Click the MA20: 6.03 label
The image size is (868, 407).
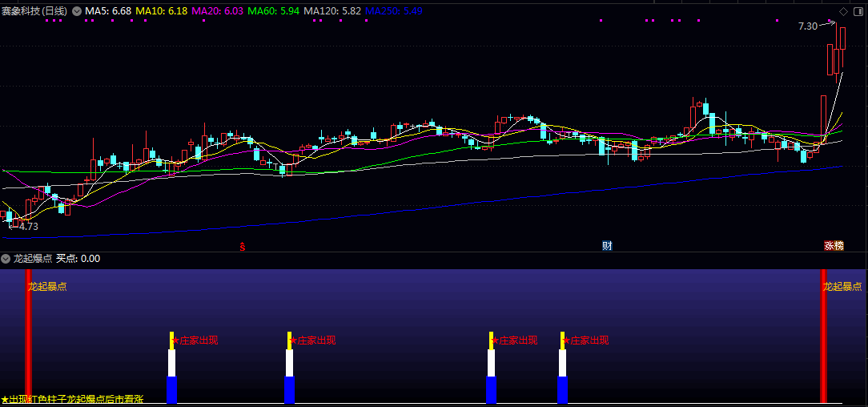218,11
